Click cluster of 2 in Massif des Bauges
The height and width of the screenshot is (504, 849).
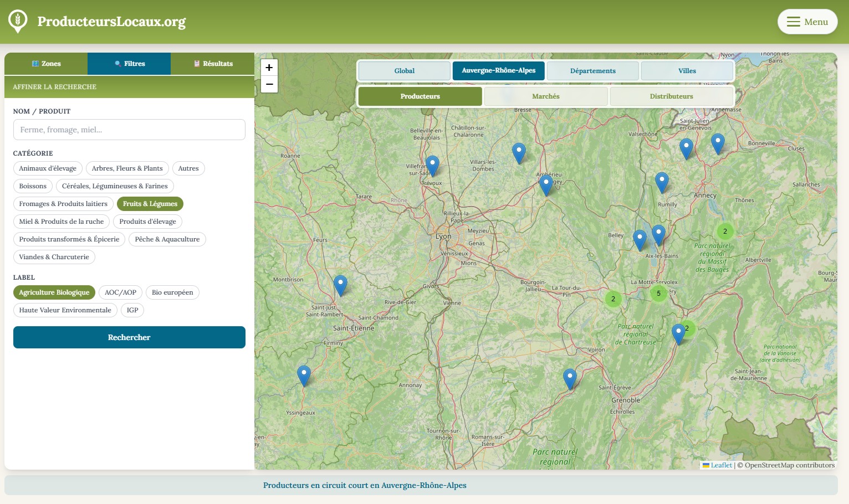(x=725, y=232)
